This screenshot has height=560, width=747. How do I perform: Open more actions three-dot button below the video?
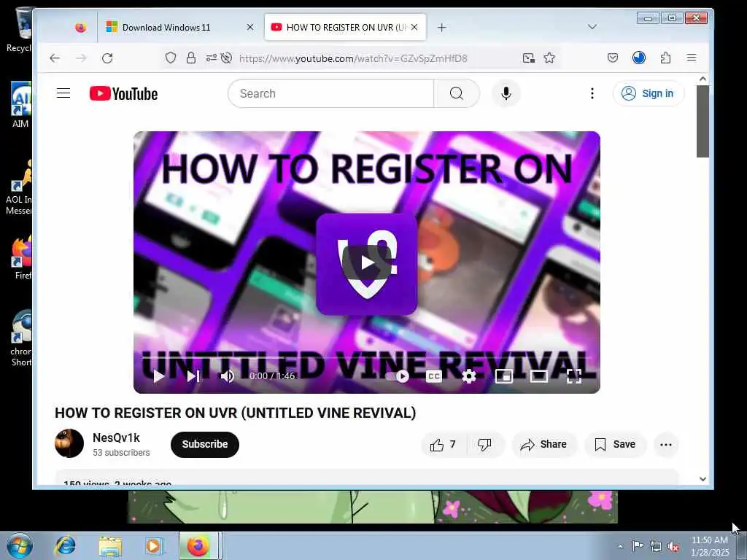[666, 445]
